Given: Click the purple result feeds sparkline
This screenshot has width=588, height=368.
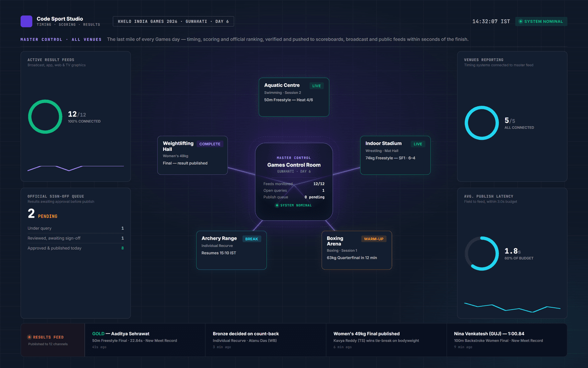Looking at the screenshot, I should [76, 168].
